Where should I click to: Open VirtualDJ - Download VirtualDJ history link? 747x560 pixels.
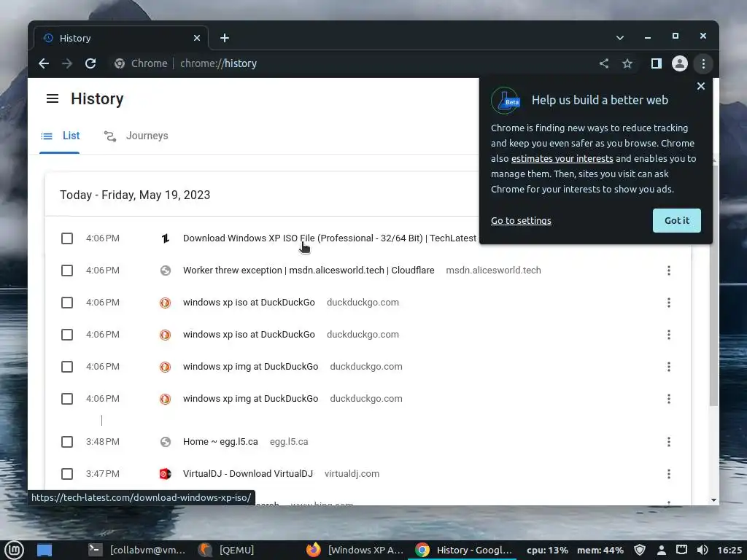click(x=248, y=474)
